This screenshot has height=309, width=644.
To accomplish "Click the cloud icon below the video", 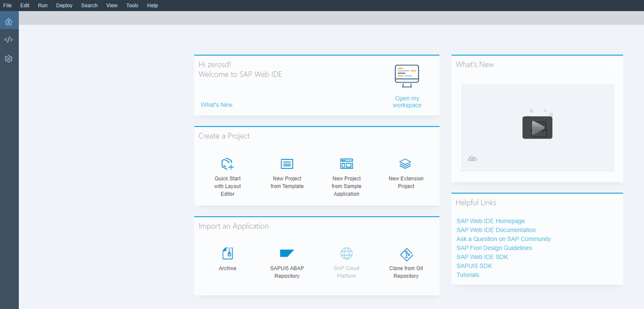I will pos(472,159).
